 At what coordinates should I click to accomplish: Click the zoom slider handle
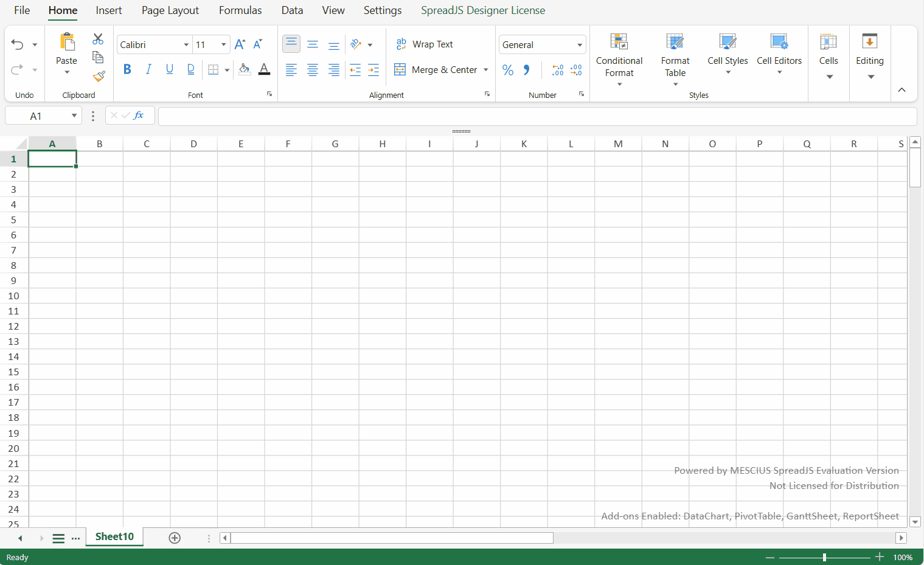[824, 557]
